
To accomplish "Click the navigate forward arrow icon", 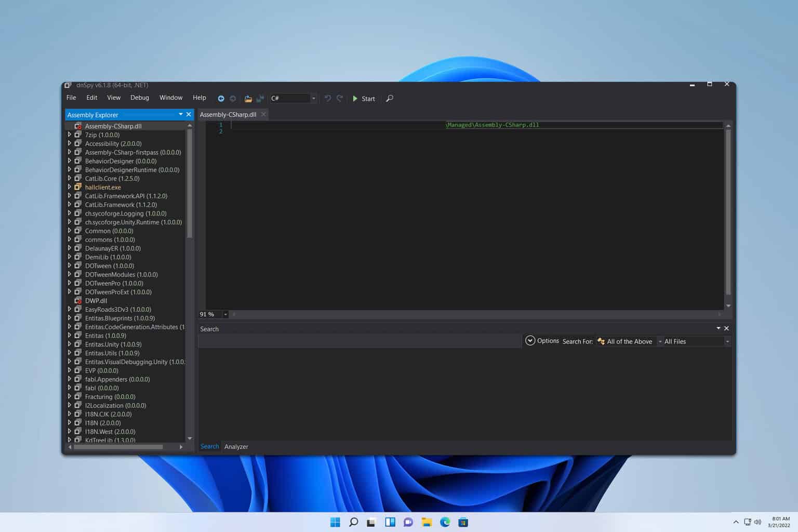I will pos(233,98).
